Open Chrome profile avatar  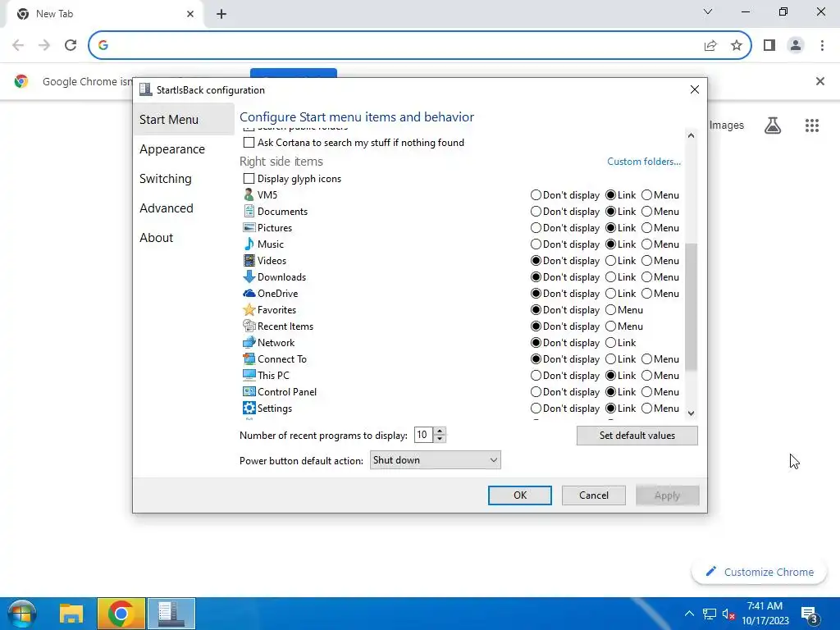[796, 45]
